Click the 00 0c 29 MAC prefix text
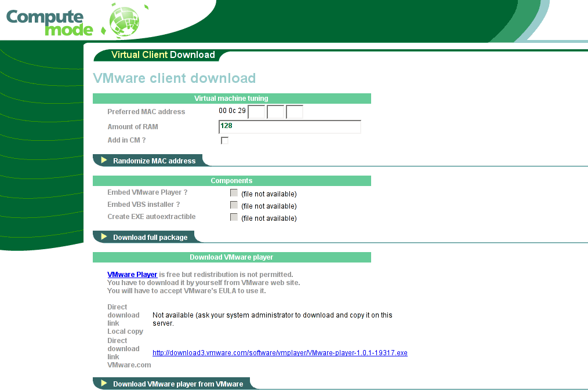The image size is (588, 390). pyautogui.click(x=232, y=111)
